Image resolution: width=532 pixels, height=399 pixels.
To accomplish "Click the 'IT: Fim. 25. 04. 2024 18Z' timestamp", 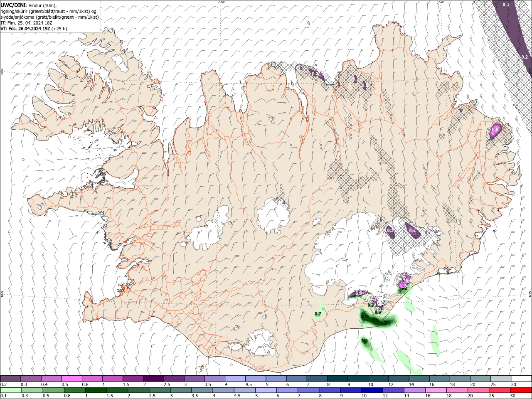I will [26, 23].
